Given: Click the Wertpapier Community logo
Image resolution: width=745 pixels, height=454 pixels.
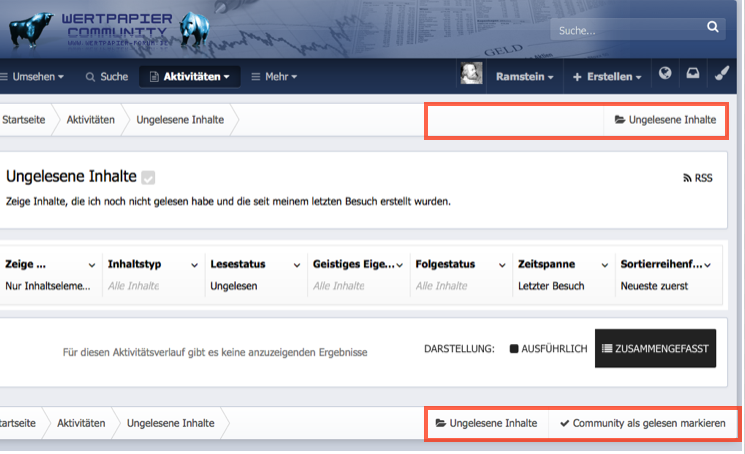Looking at the screenshot, I should click(117, 29).
